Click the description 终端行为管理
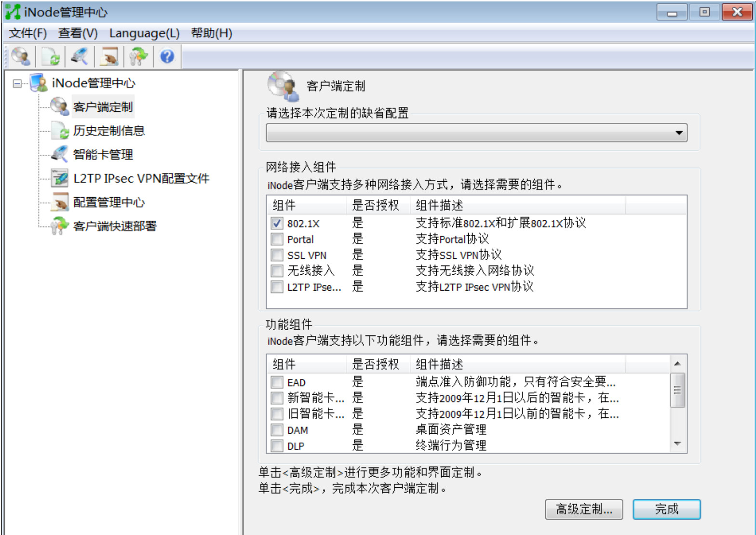756x535 pixels. [x=451, y=446]
